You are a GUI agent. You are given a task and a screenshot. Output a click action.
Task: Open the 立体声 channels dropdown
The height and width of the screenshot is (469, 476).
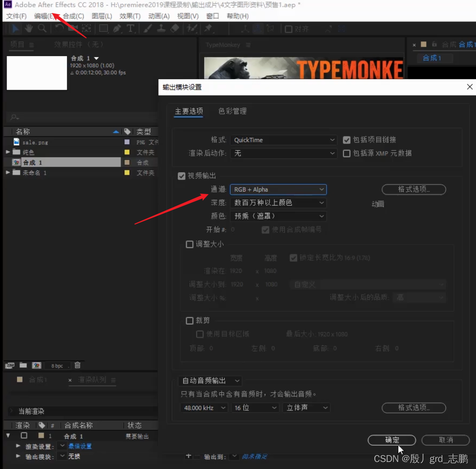click(306, 408)
